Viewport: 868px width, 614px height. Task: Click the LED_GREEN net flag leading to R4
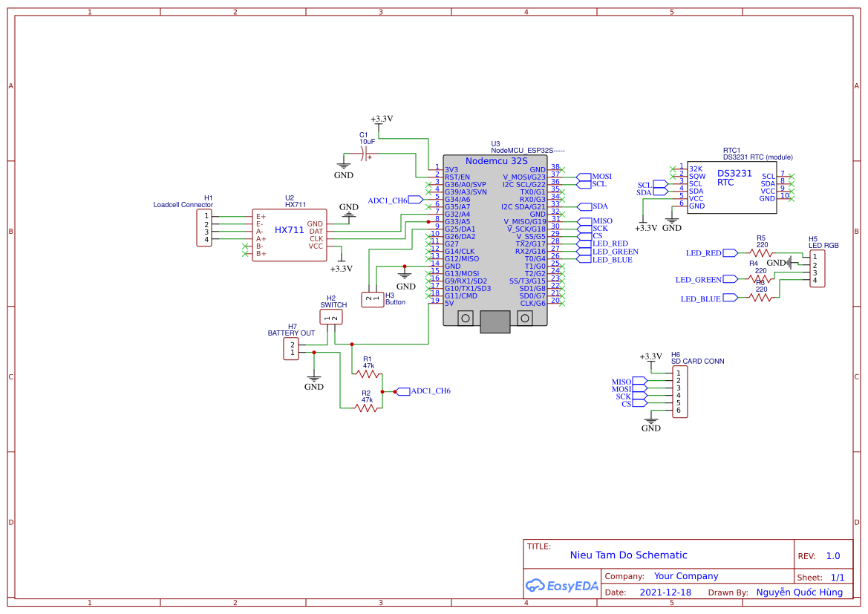[706, 280]
